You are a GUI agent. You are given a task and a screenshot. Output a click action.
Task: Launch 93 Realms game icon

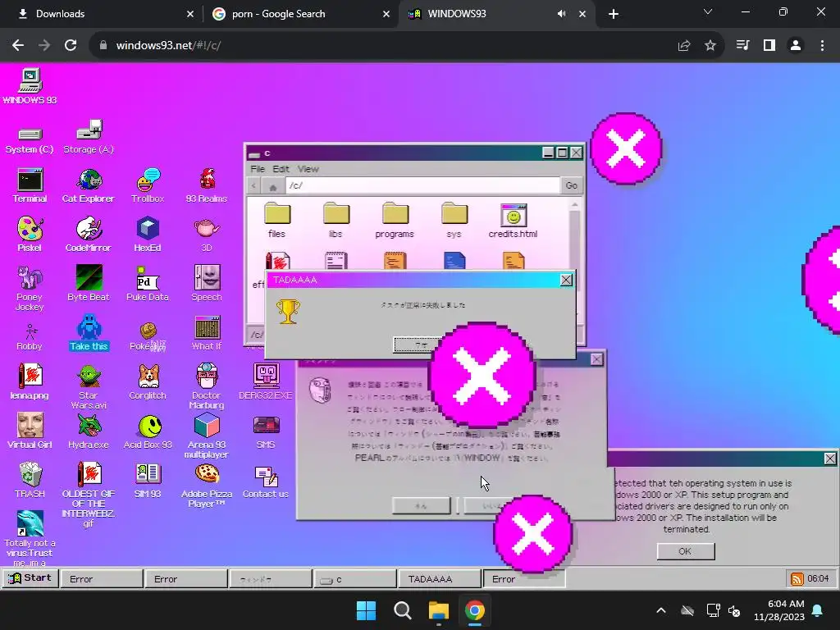point(206,185)
